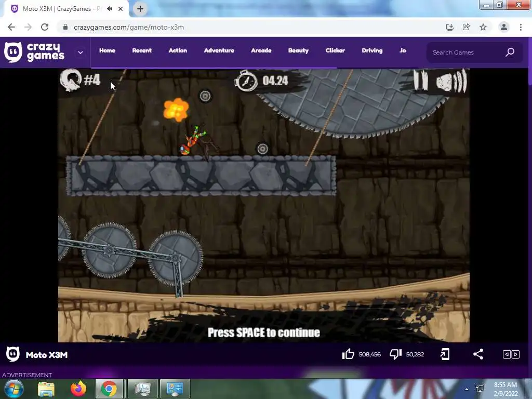The width and height of the screenshot is (532, 399).
Task: Click the Moto X3M game title
Action: (47, 355)
